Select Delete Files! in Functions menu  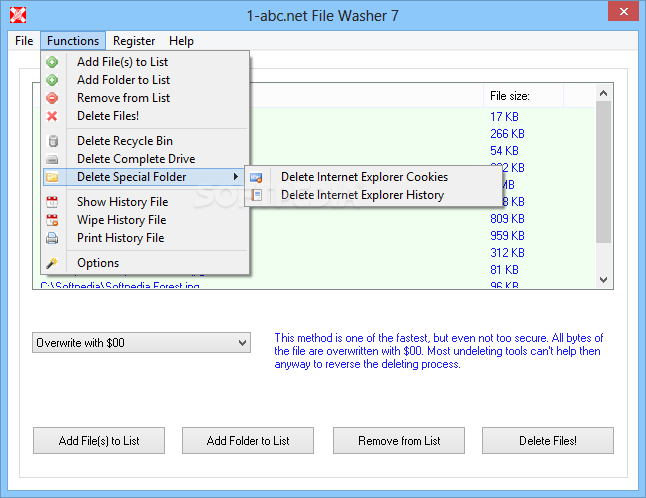(x=146, y=116)
